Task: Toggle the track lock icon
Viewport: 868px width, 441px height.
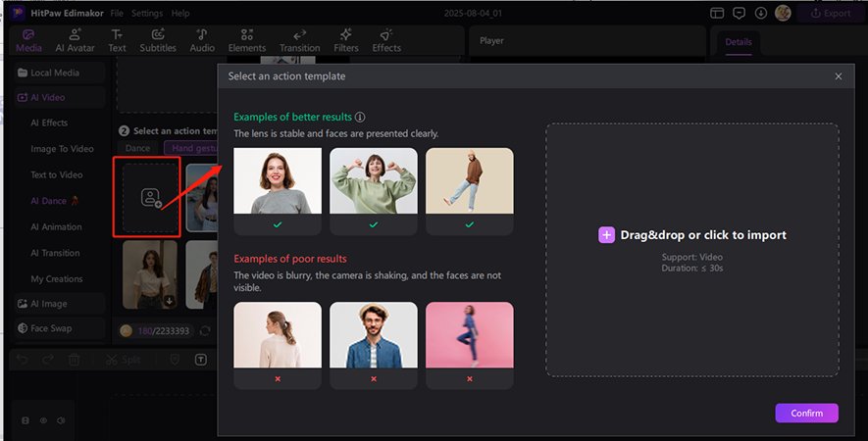Action: [26, 420]
